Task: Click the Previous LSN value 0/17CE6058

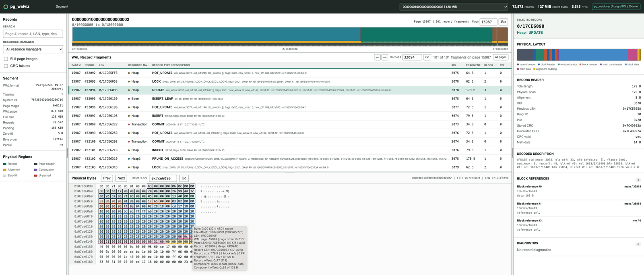Action: pyautogui.click(x=632, y=109)
